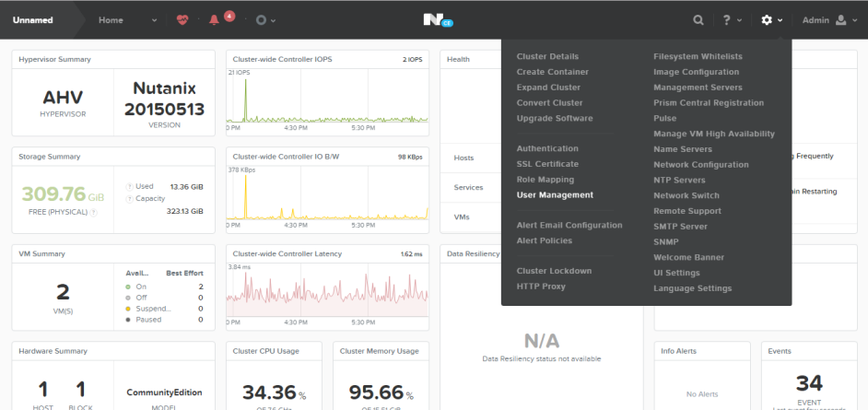
Task: Click the Home navigation label
Action: coord(111,20)
